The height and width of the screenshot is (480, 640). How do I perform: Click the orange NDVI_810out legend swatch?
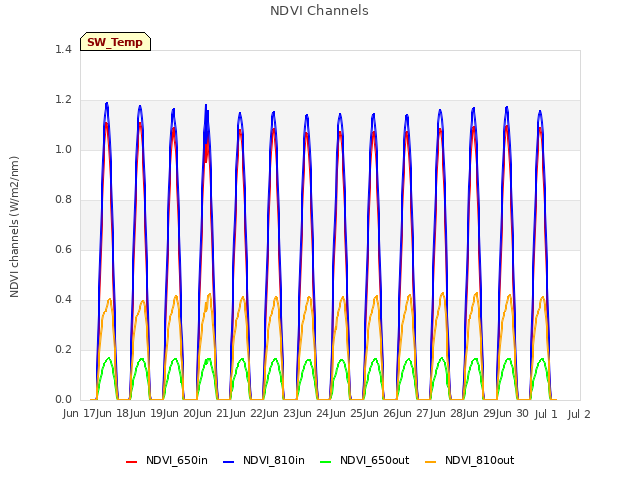tap(431, 462)
